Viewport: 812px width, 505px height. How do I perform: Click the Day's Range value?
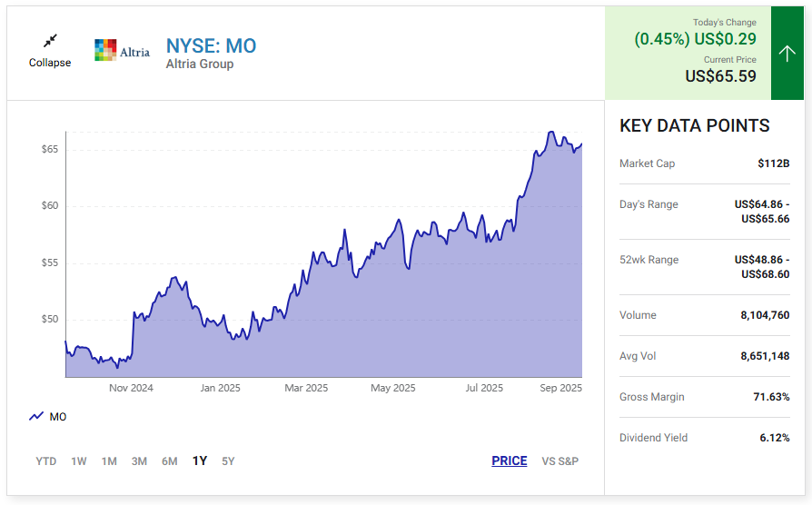762,212
